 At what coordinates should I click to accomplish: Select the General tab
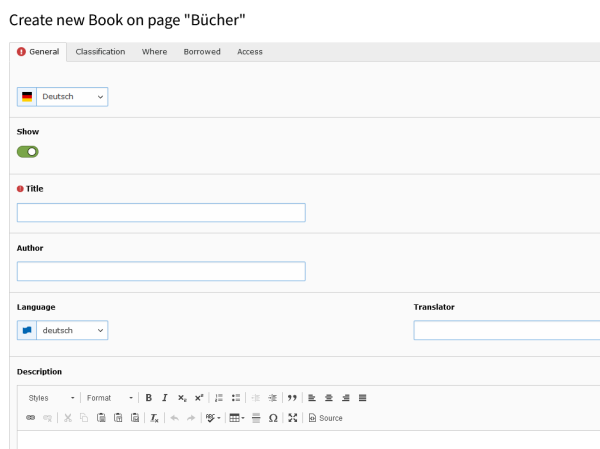[x=38, y=52]
